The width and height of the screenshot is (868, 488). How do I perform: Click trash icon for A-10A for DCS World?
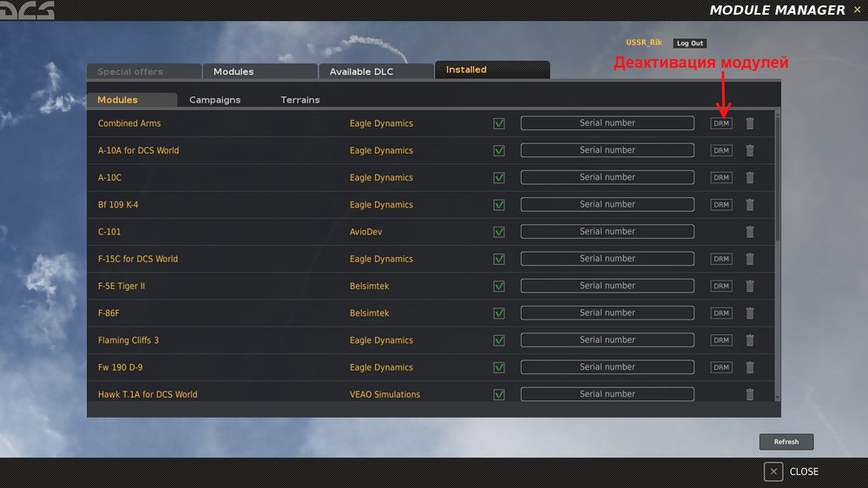point(750,150)
